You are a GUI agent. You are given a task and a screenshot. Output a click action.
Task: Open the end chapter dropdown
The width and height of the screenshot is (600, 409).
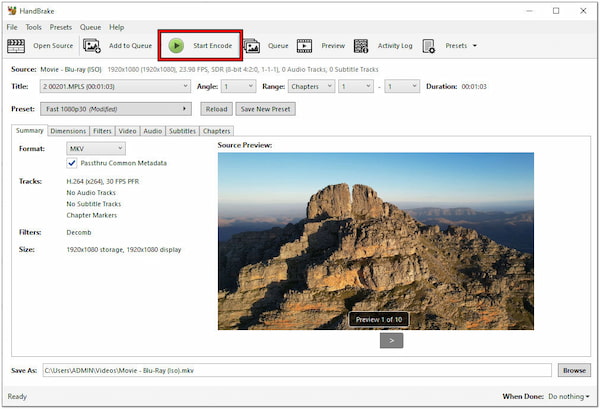click(x=402, y=86)
